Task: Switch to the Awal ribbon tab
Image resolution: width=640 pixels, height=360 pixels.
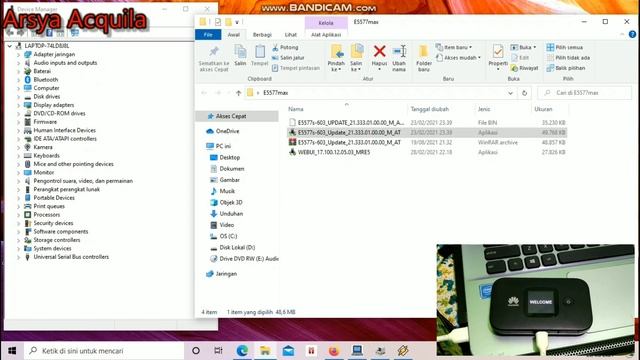Action: click(233, 35)
